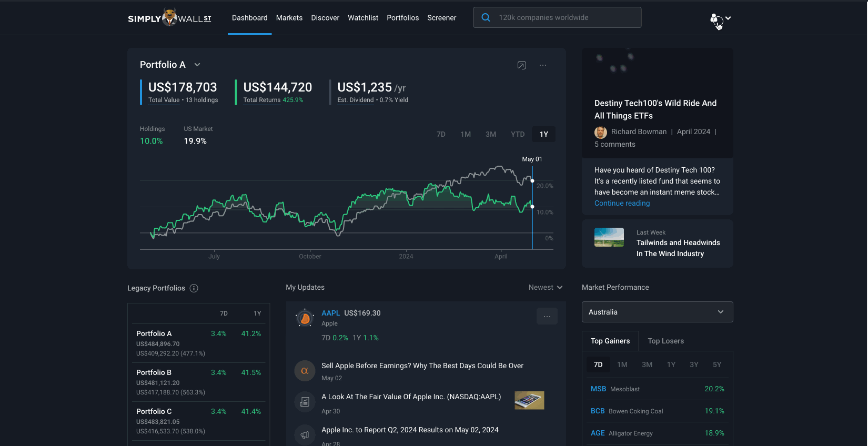868x446 pixels.
Task: Click the Continue reading link
Action: tap(622, 203)
